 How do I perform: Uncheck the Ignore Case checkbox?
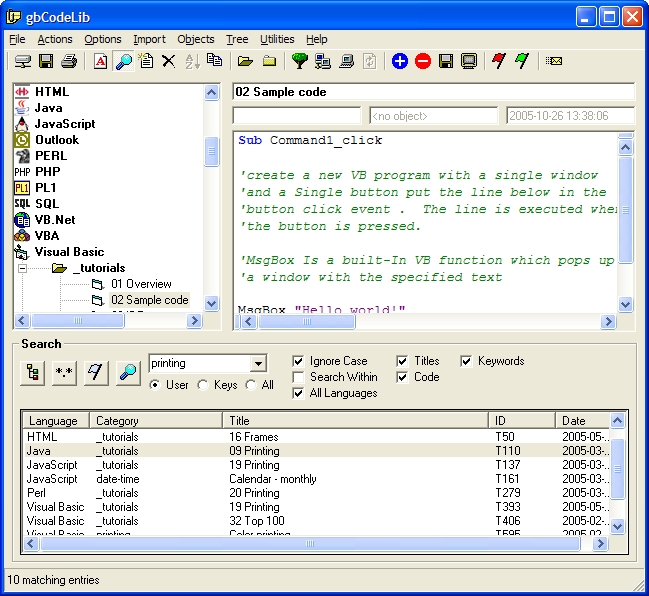[x=298, y=361]
